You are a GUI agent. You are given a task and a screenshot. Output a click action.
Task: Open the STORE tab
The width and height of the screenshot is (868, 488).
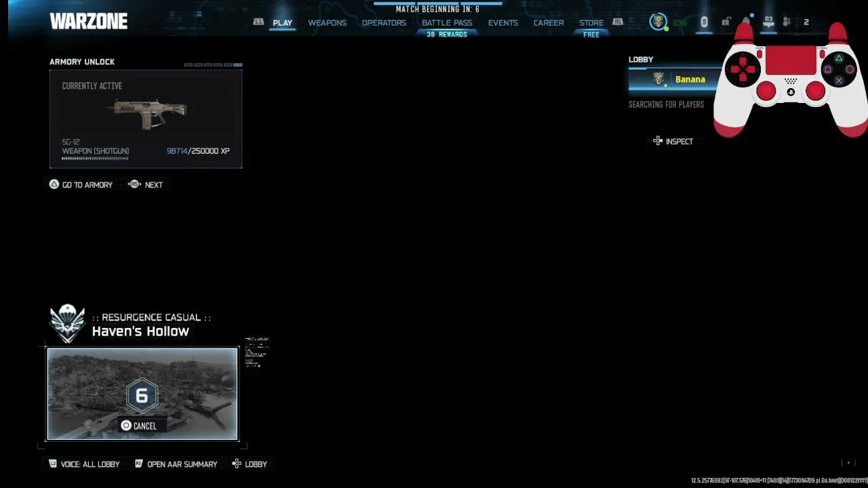click(x=591, y=22)
